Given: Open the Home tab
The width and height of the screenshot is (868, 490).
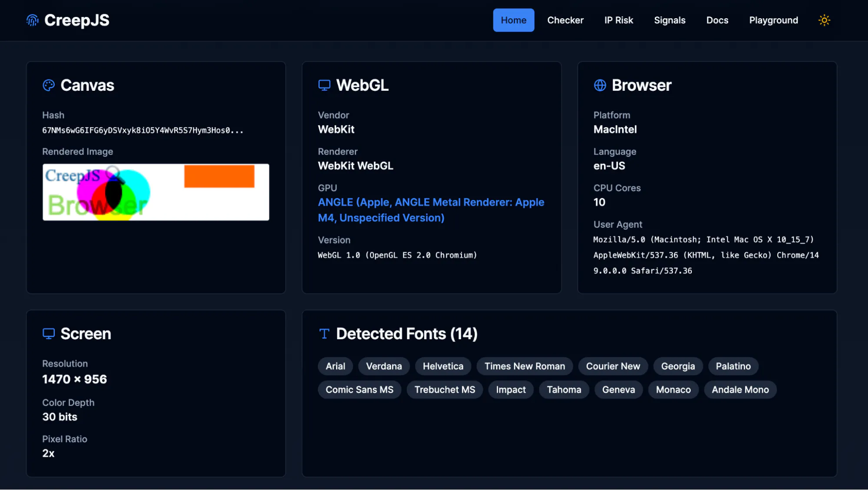Looking at the screenshot, I should [x=514, y=20].
